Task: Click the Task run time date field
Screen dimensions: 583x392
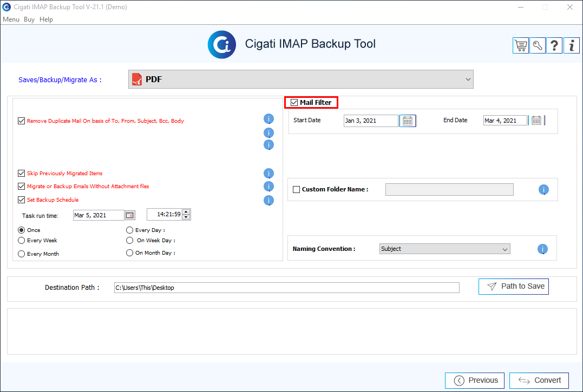Action: click(99, 215)
